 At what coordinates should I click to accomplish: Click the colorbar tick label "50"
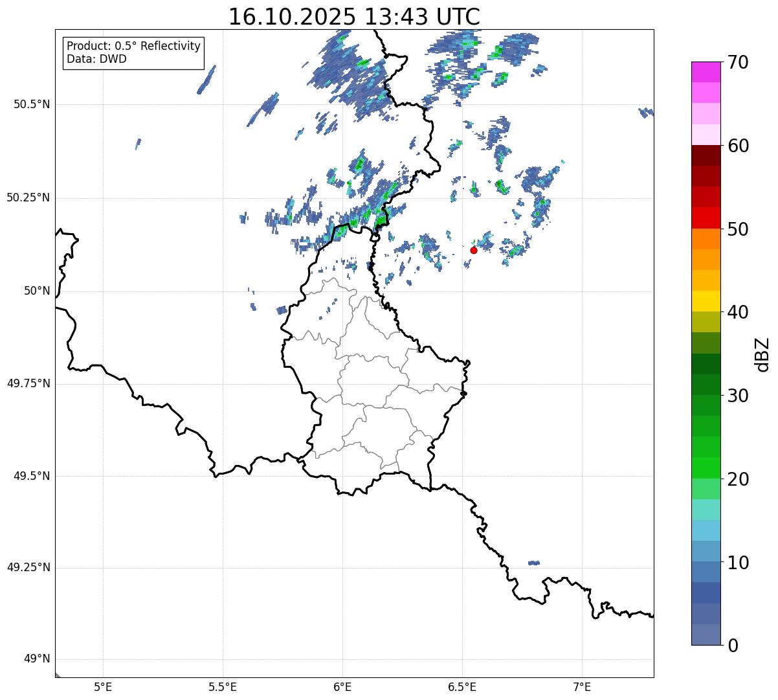[x=738, y=229]
